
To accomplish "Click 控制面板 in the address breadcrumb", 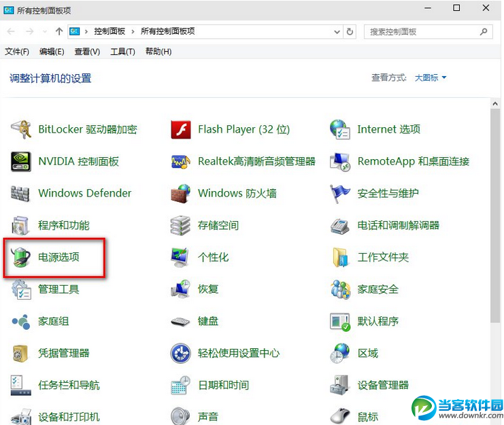I will click(110, 31).
